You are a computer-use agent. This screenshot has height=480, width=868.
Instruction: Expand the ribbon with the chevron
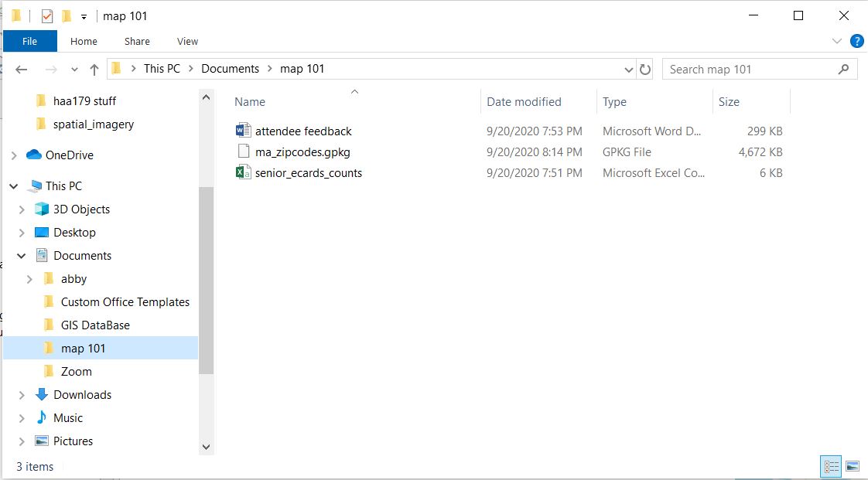click(836, 41)
